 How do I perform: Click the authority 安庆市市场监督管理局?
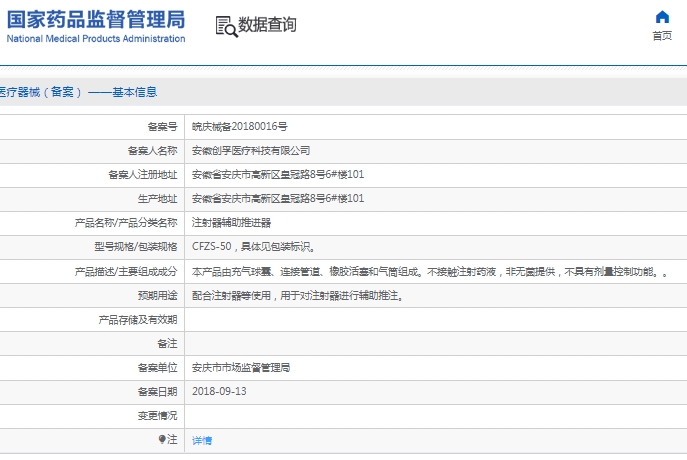241,368
